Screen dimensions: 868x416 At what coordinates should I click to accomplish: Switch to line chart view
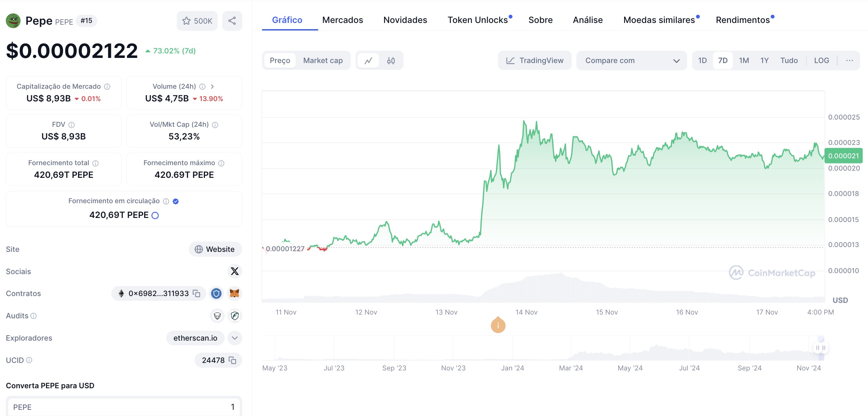point(368,61)
